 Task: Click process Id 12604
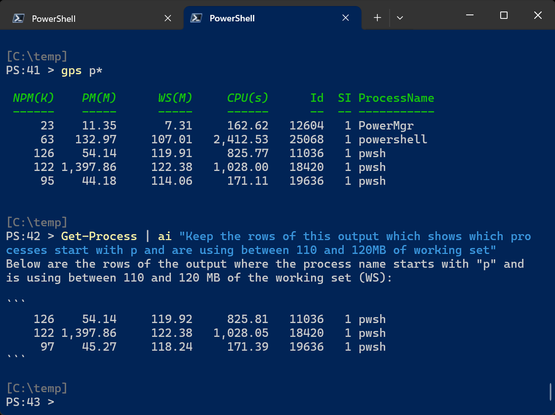coord(307,126)
